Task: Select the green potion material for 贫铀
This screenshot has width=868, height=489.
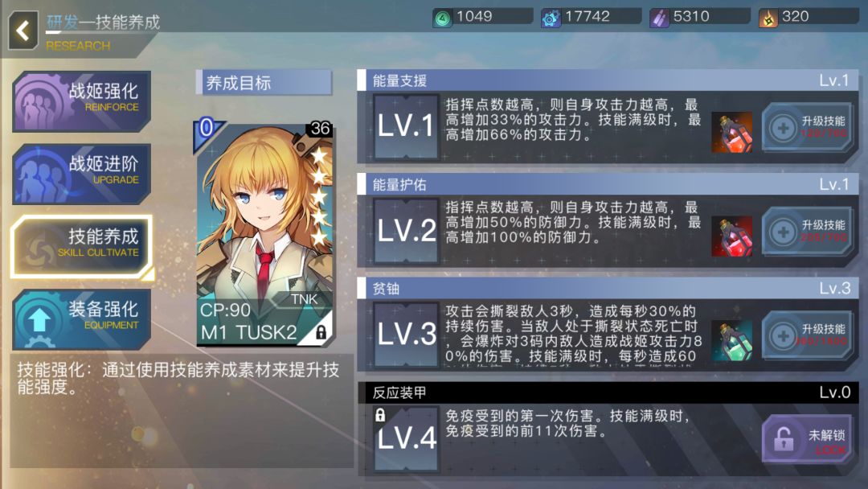Action: pyautogui.click(x=732, y=340)
